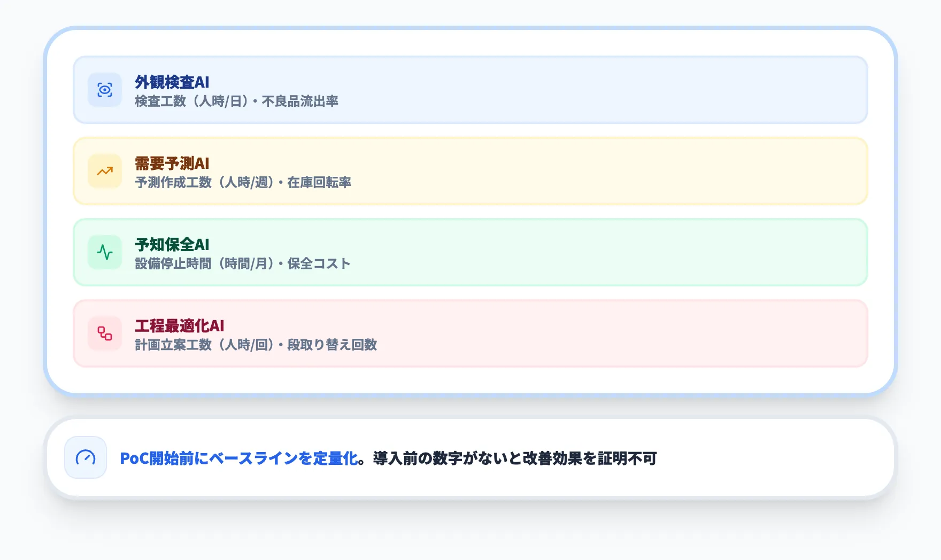This screenshot has height=560, width=941.
Task: Select the metric 予測作成工数（人時/週）・在庫回転率
Action: pyautogui.click(x=243, y=182)
